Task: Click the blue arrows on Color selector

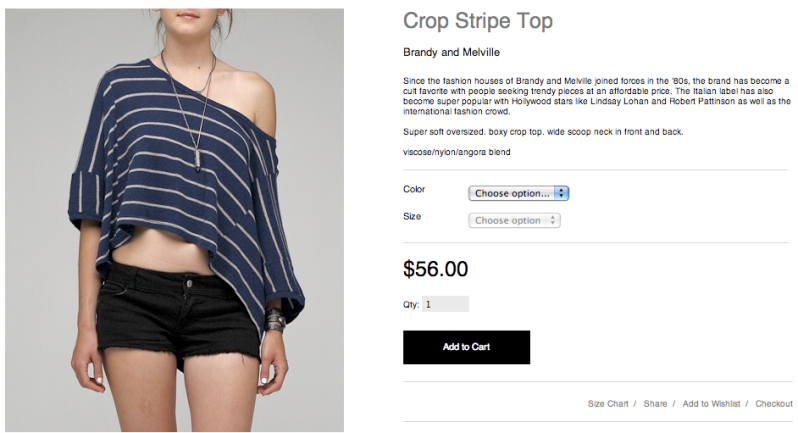Action: 561,193
